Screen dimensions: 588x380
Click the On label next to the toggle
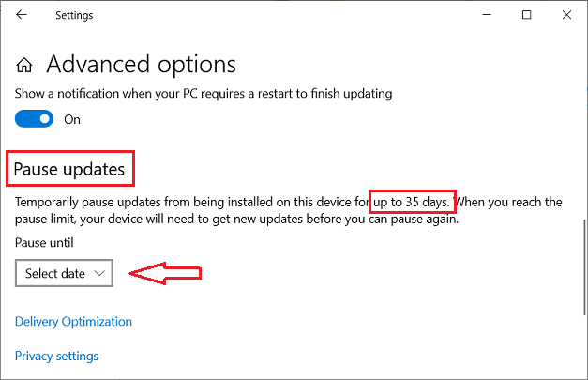coord(72,119)
